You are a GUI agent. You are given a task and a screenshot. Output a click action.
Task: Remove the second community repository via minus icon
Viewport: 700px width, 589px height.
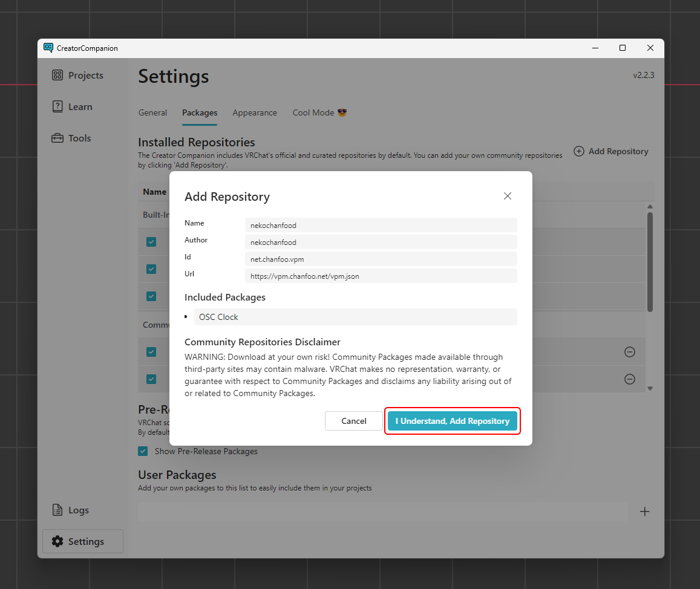pos(629,379)
